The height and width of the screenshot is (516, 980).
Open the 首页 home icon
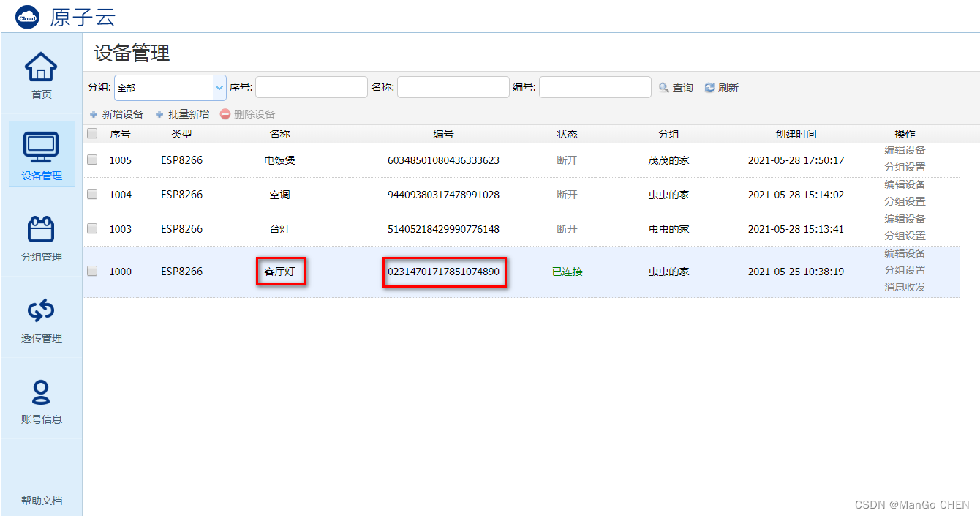pyautogui.click(x=41, y=67)
